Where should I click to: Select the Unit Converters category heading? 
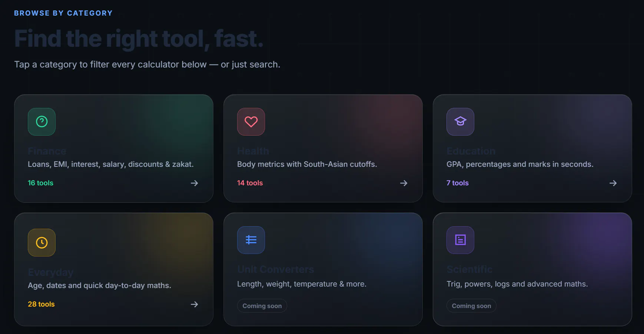pos(276,269)
